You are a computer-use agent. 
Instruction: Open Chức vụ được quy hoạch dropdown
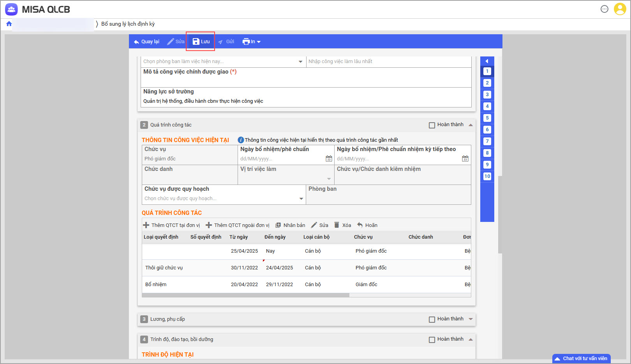coord(301,199)
